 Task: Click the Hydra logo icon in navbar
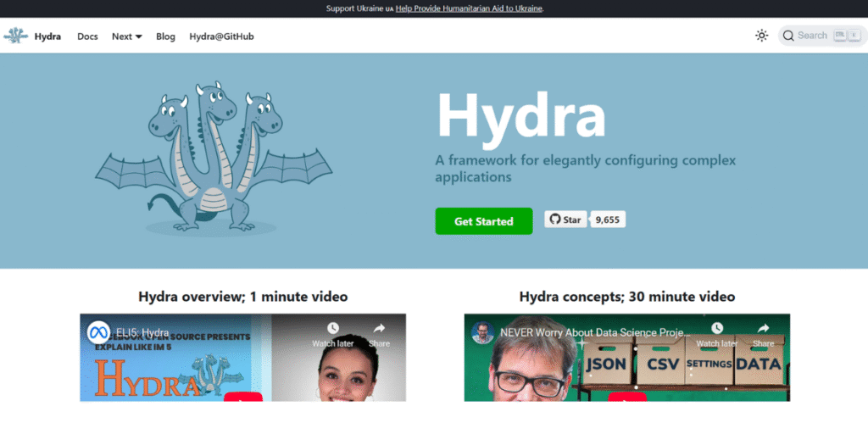(x=16, y=36)
